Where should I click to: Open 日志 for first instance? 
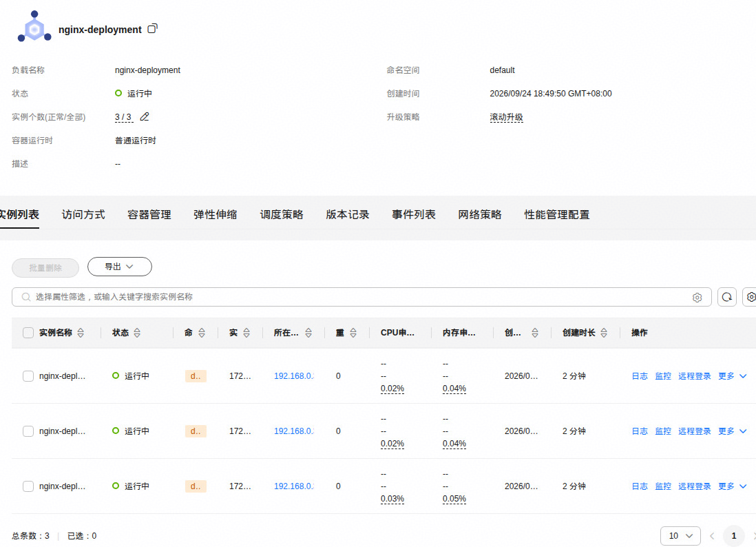pyautogui.click(x=640, y=376)
